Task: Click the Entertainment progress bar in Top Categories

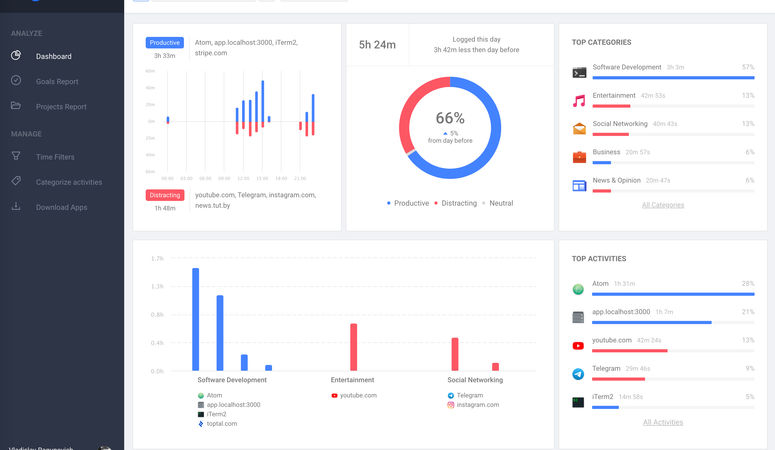Action: pos(673,106)
